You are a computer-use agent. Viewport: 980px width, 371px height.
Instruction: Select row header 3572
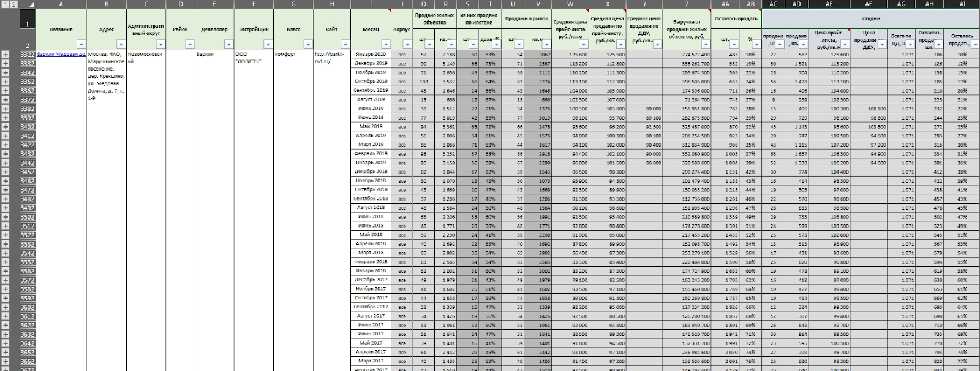pos(27,280)
